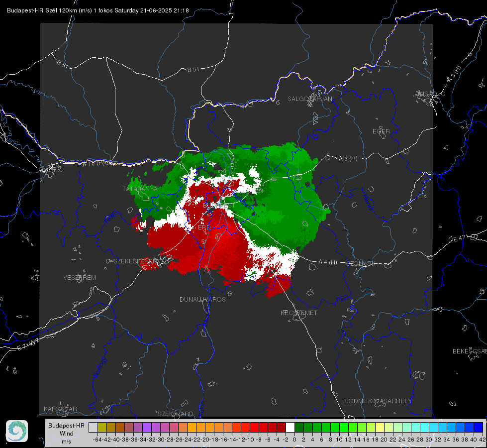This screenshot has width=487, height=448.
Task: Click the legend value '0' under the white swatch
Action: click(294, 440)
